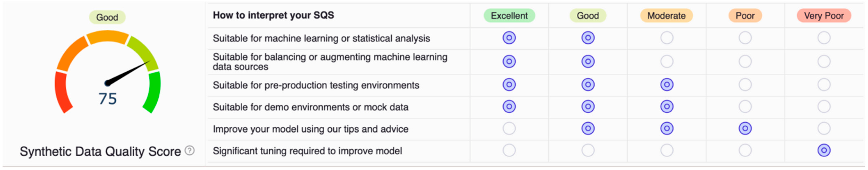Select Moderate radio for pre-production testing row
This screenshot has width=868, height=170.
pyautogui.click(x=666, y=85)
